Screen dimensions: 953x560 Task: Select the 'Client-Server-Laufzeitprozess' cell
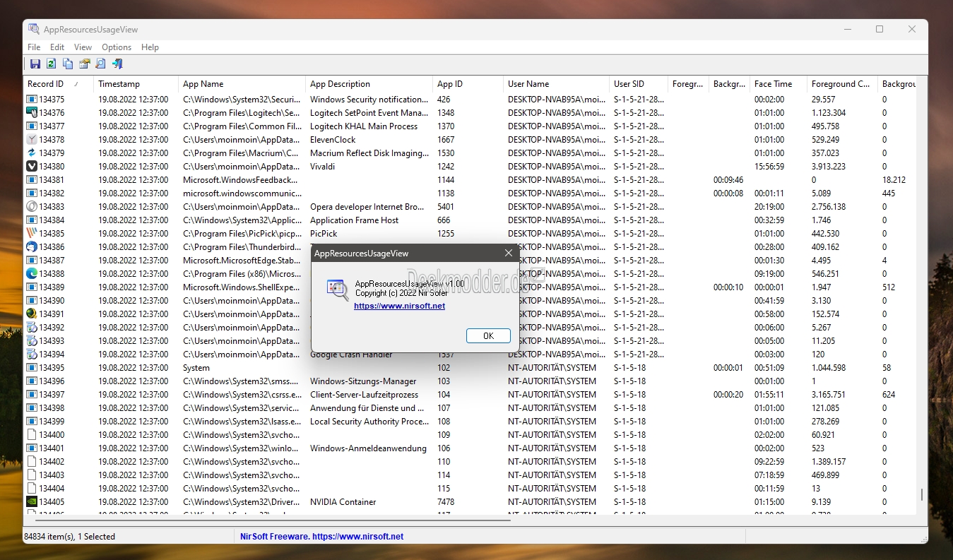pos(364,395)
